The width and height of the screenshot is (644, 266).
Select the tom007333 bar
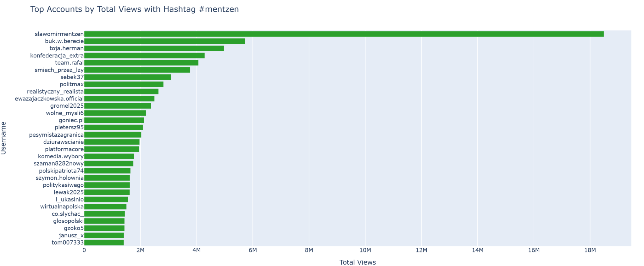[104, 242]
